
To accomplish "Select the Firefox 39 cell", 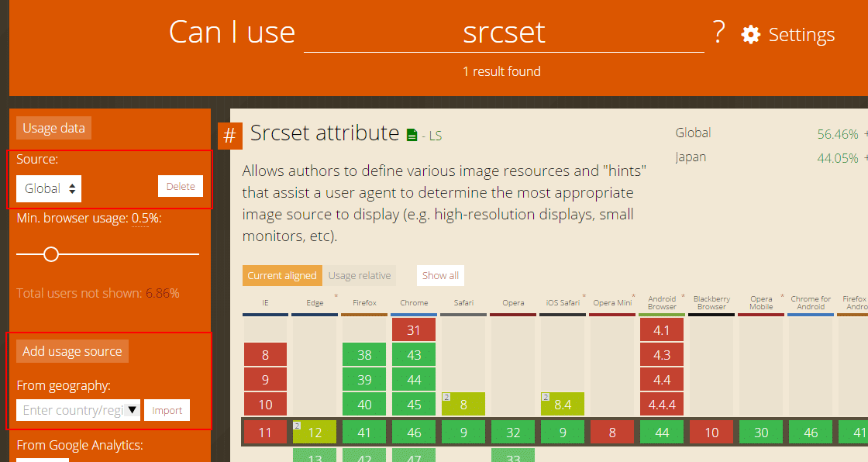I will pyautogui.click(x=364, y=380).
